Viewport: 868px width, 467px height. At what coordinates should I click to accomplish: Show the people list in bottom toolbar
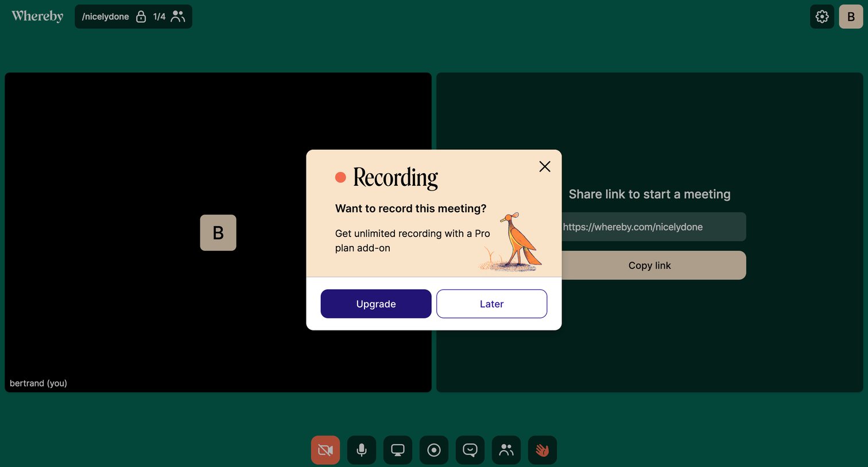506,450
